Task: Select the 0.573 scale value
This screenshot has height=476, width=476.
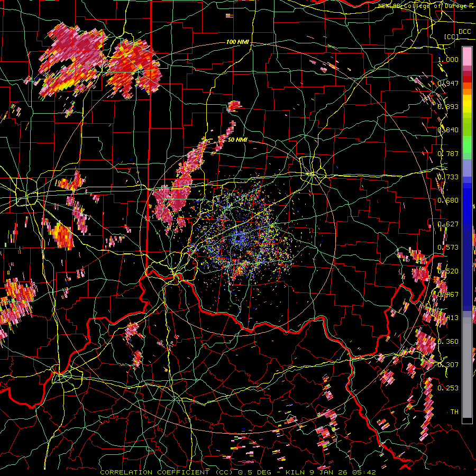Action: tap(448, 248)
